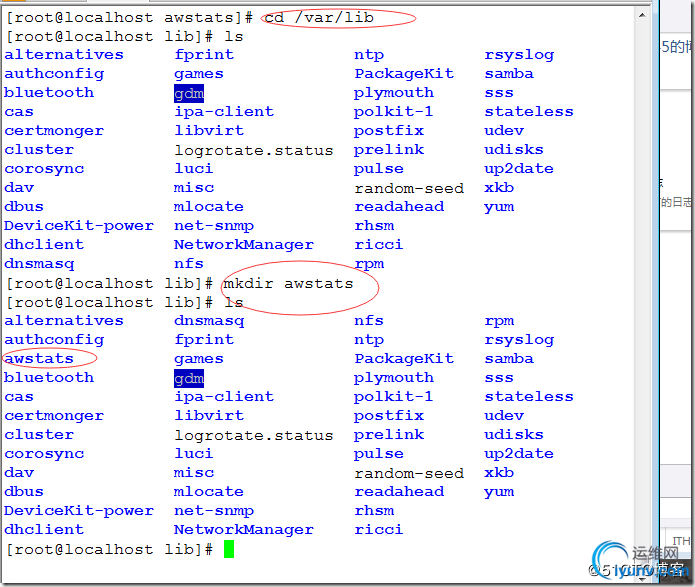Screen dimensions: 695x587
Task: Click 'certmonger' in the first ls listing
Action: click(x=54, y=131)
